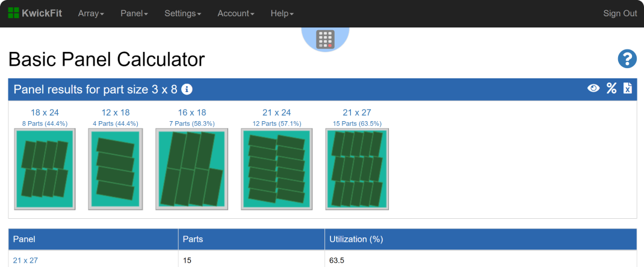Sort by the Utilization (%) column header
This screenshot has width=644, height=267.
click(356, 239)
